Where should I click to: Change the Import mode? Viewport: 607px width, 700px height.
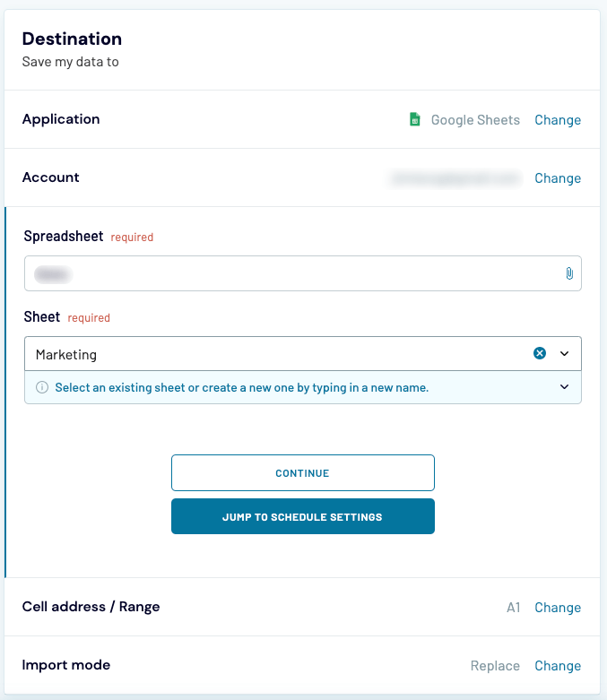558,666
